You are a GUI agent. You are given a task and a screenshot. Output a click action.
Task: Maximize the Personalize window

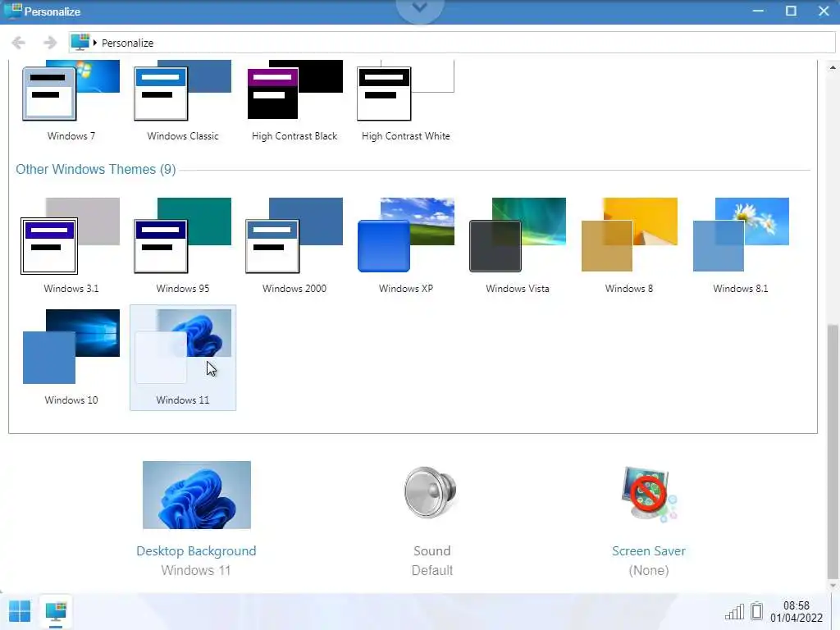click(x=791, y=11)
